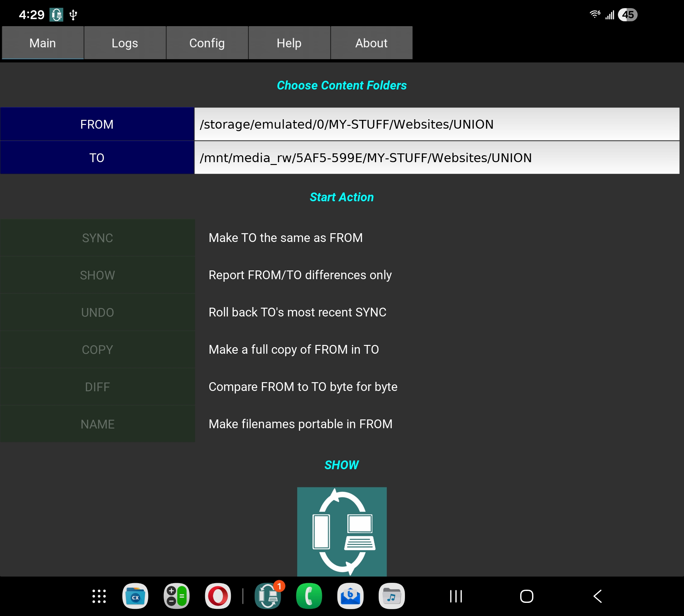684x616 pixels.
Task: Open the blue mail app icon
Action: tap(350, 596)
